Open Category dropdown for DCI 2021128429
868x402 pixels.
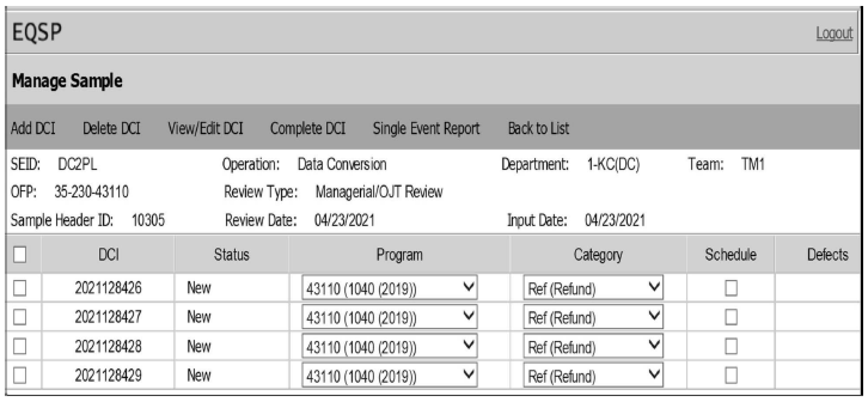(x=593, y=375)
